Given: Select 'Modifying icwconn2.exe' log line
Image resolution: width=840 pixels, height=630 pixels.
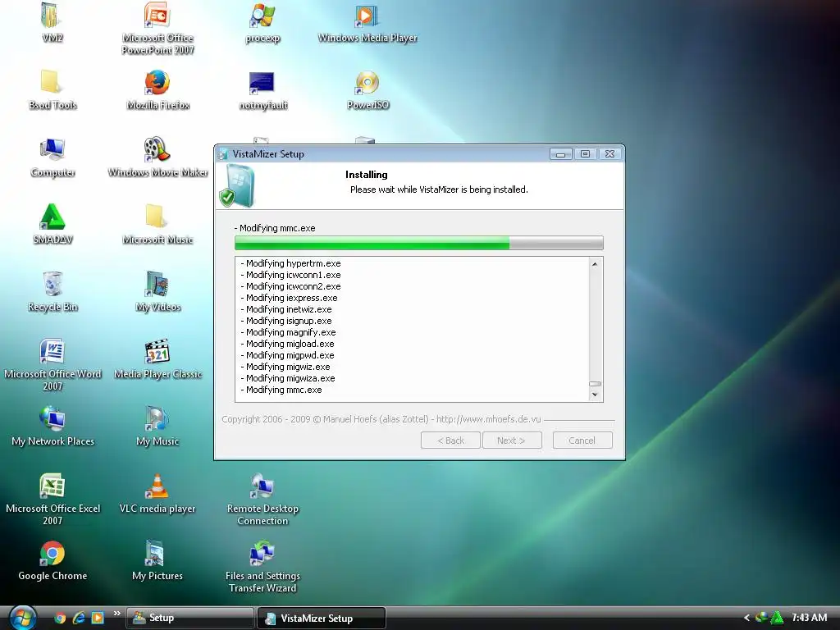Looking at the screenshot, I should point(290,286).
